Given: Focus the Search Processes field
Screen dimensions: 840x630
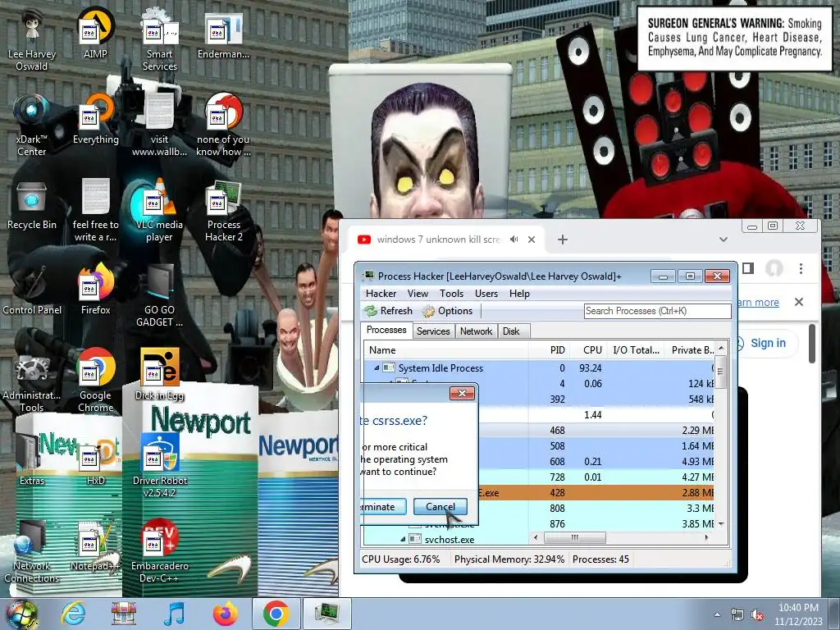Looking at the screenshot, I should coord(657,311).
